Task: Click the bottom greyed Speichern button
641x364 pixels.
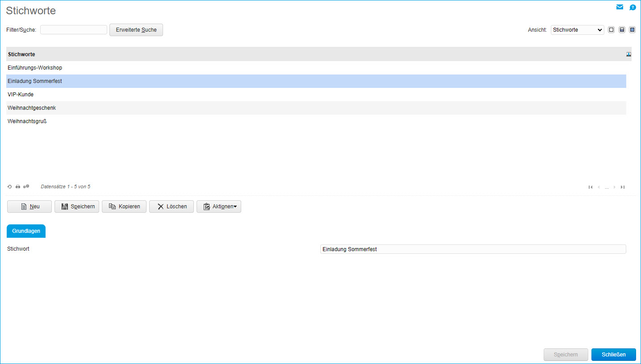Action: tap(566, 355)
